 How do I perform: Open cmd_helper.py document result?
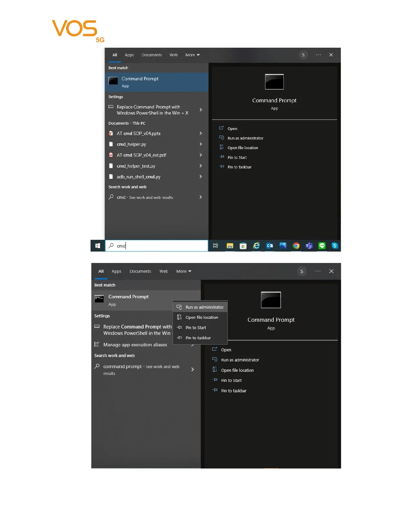131,144
